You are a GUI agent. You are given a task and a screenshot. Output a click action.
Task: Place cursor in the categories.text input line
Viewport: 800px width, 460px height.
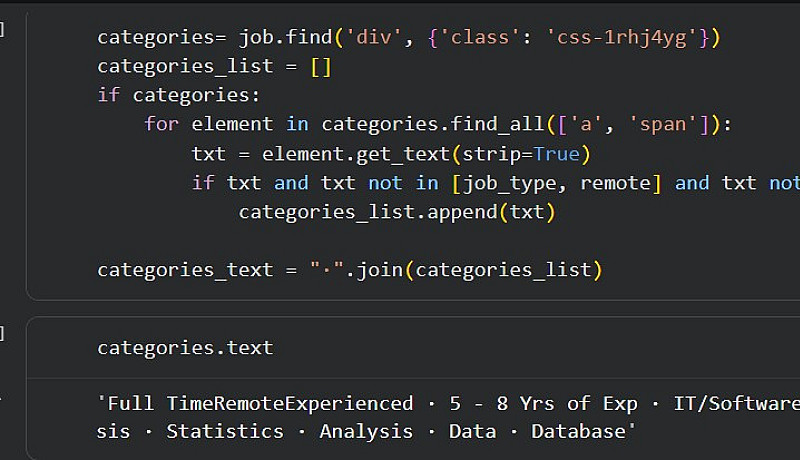(x=185, y=348)
